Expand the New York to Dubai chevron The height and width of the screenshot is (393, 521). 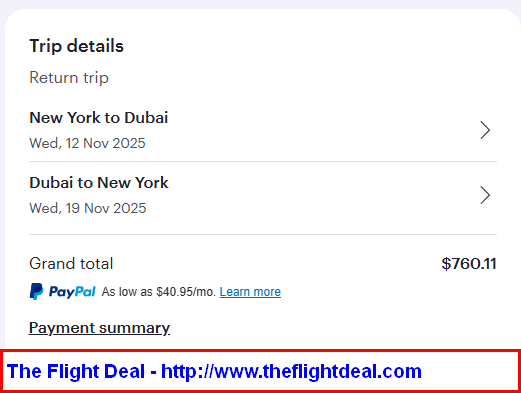pyautogui.click(x=485, y=130)
